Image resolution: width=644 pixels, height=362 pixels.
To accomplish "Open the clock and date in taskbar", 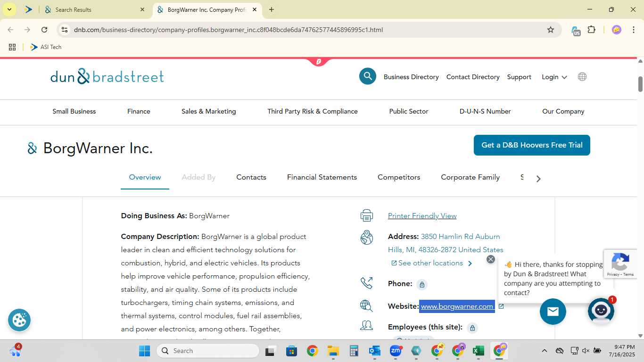I will coord(621,351).
